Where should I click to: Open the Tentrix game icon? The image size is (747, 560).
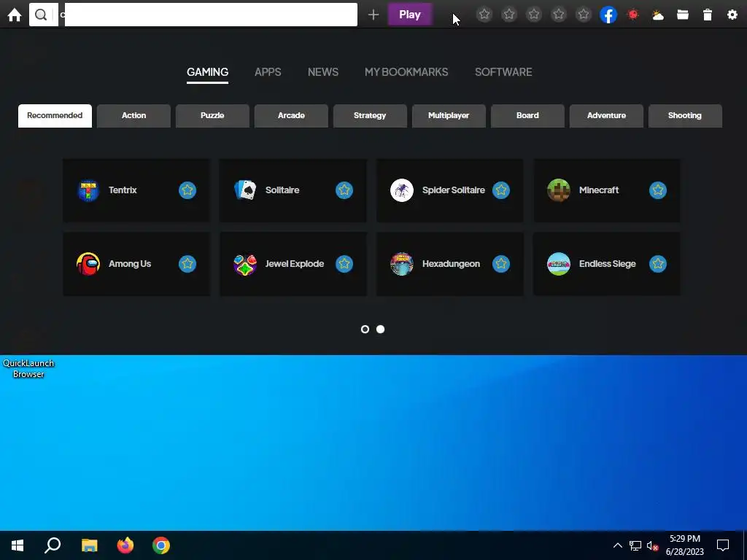tap(88, 190)
